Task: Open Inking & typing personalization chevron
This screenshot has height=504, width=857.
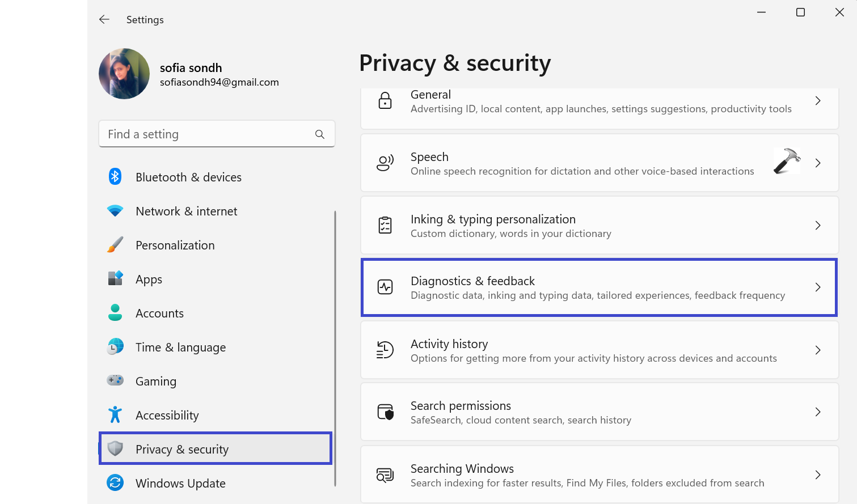Action: tap(817, 226)
